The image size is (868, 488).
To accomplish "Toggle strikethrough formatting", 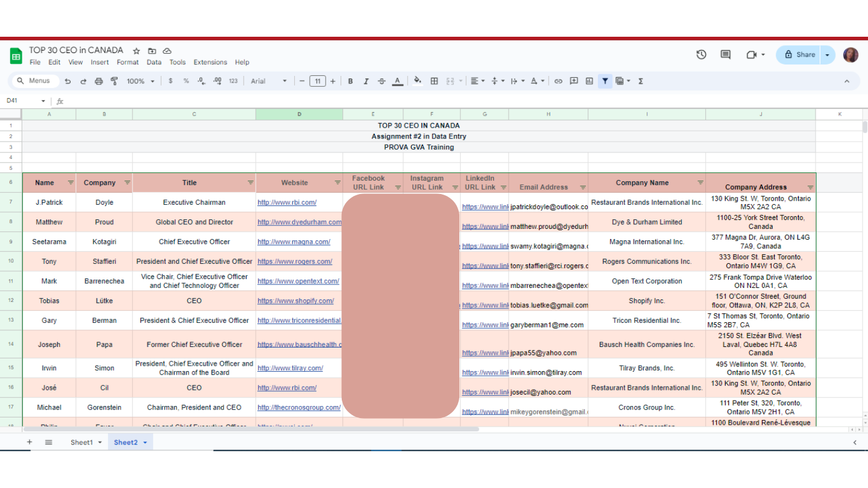I will click(x=382, y=81).
